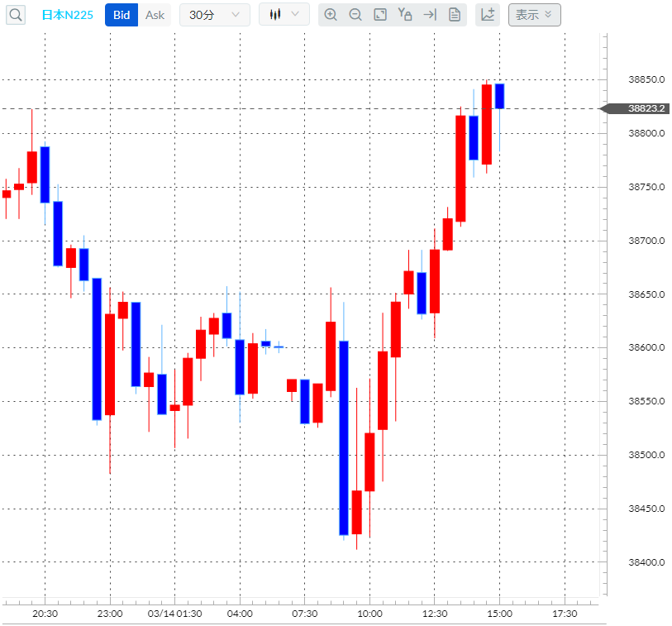Click the 38850.0 axis price label
Image resolution: width=672 pixels, height=626 pixels.
[645, 79]
